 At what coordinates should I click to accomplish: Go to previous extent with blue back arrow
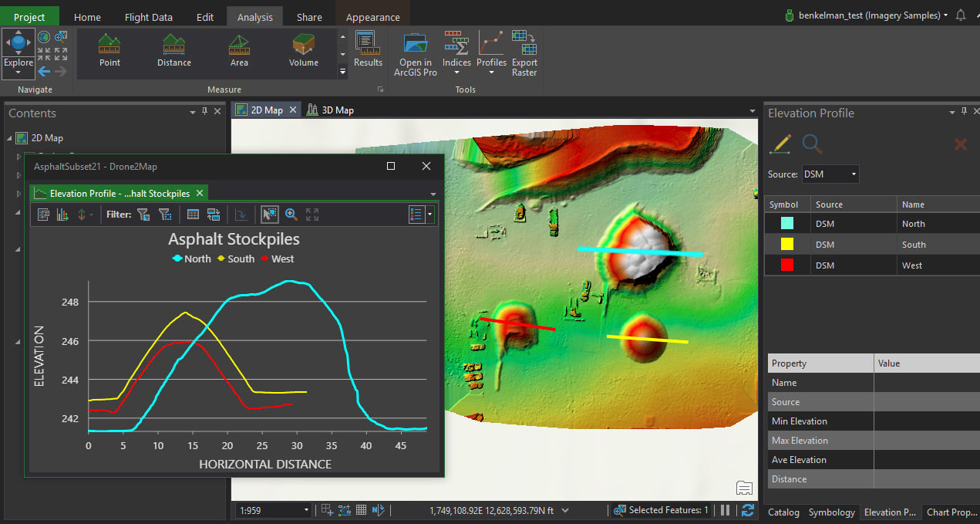pyautogui.click(x=44, y=71)
